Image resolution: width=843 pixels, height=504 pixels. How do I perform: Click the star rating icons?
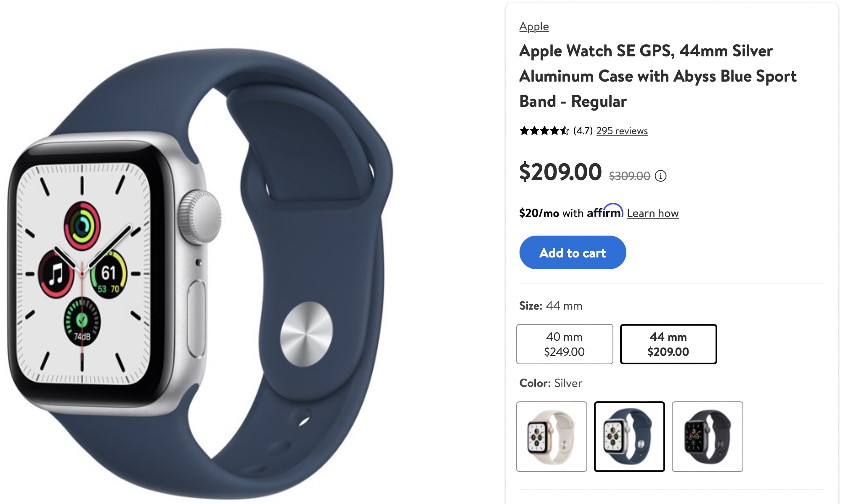click(x=544, y=131)
